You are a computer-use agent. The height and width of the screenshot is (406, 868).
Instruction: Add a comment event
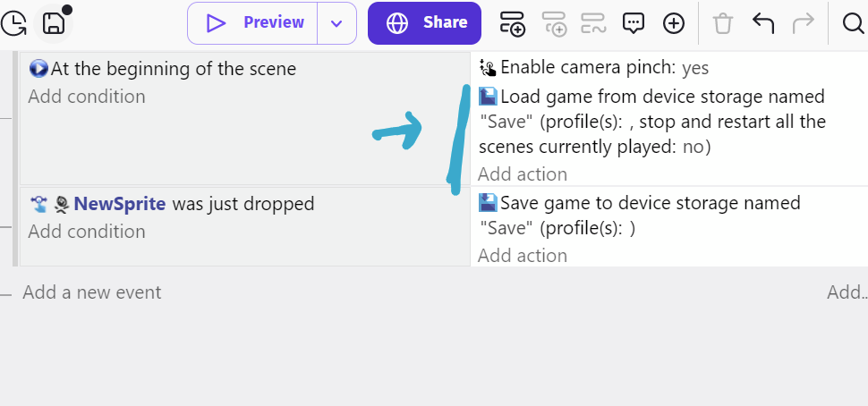point(634,24)
